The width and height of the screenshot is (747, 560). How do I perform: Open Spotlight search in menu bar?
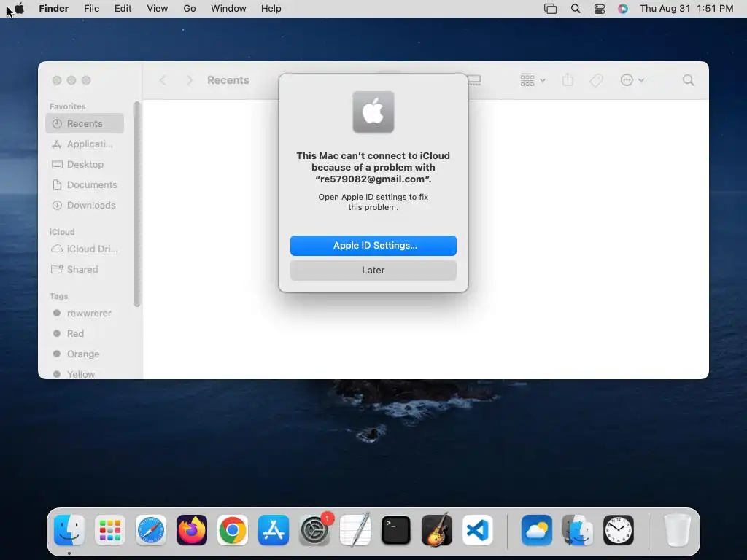pos(576,9)
